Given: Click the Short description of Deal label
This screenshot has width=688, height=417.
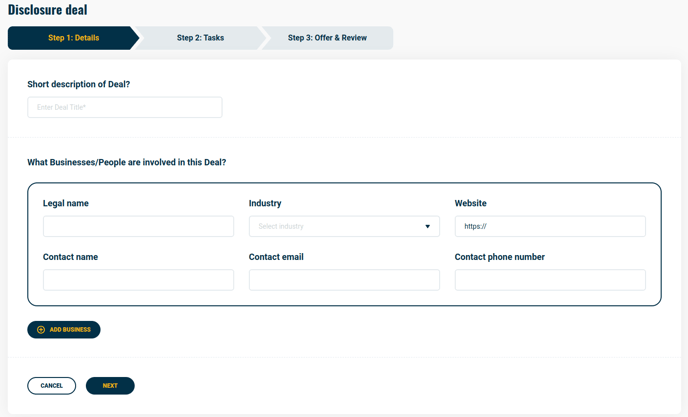Looking at the screenshot, I should [x=79, y=84].
